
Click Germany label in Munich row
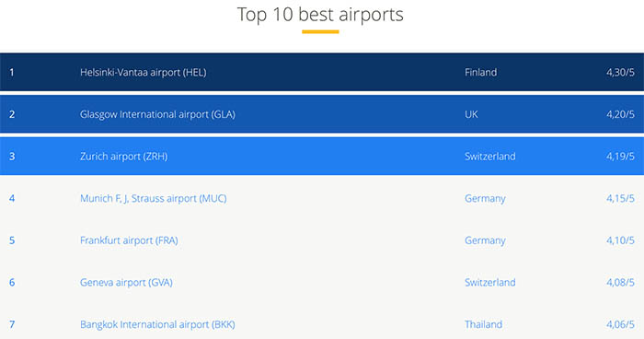coord(485,199)
